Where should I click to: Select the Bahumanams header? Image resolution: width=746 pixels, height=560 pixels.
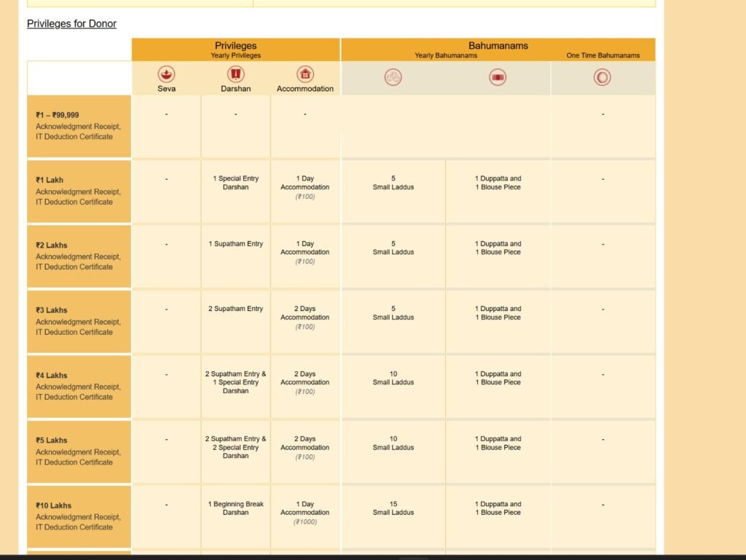(x=498, y=46)
